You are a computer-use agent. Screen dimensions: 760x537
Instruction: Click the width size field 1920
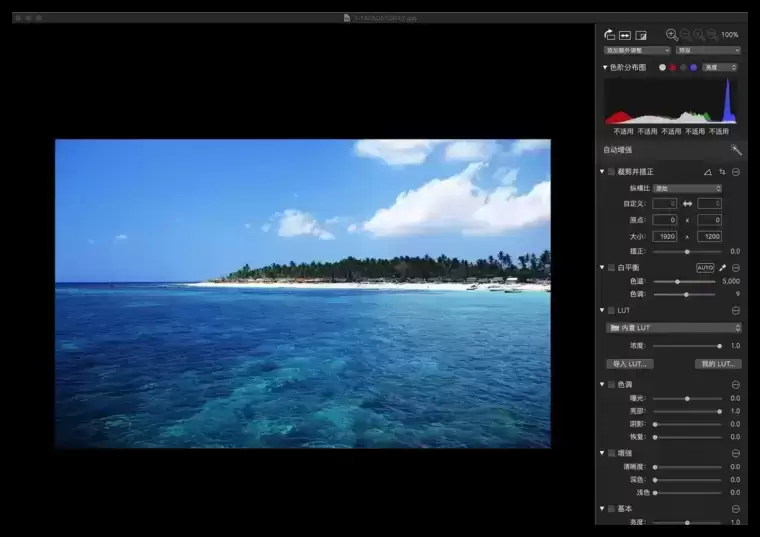pos(665,237)
